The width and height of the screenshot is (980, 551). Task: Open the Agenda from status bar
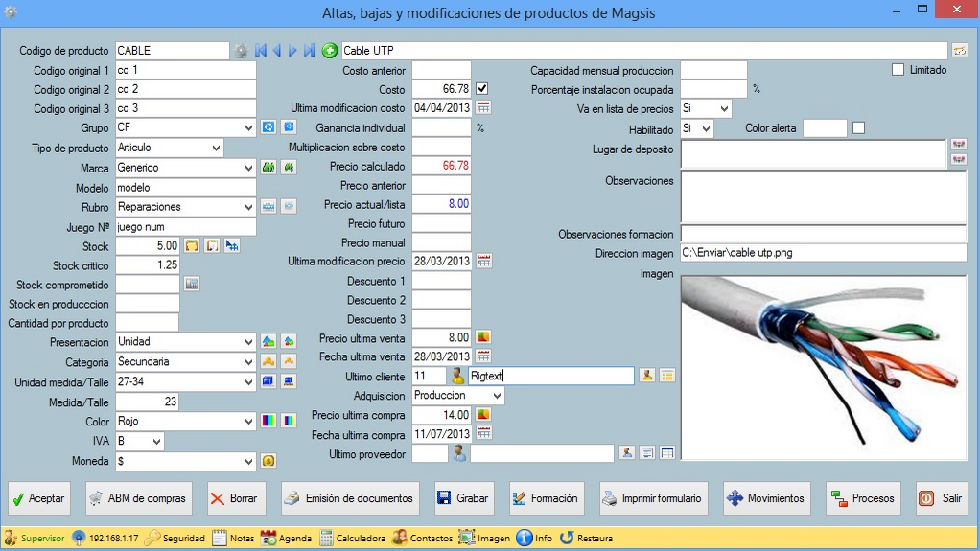(x=286, y=538)
